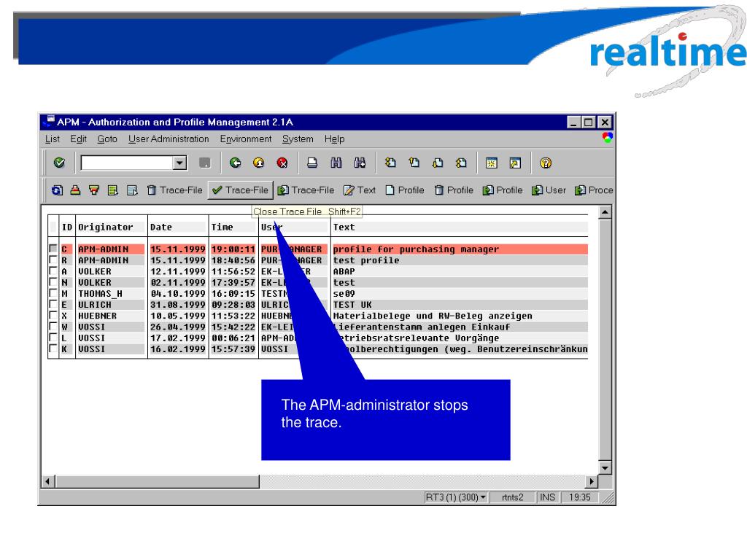
Task: Click the User toolbar button
Action: [x=549, y=190]
